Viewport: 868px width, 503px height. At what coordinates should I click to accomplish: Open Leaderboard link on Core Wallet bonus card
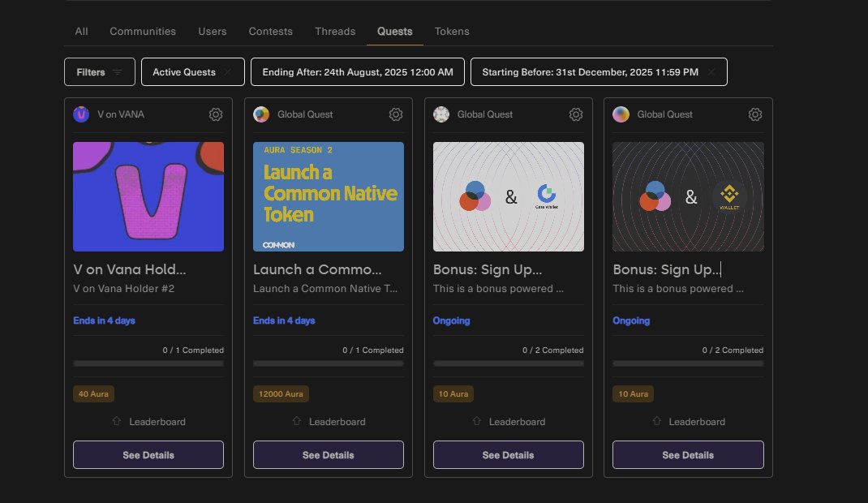[x=517, y=422]
